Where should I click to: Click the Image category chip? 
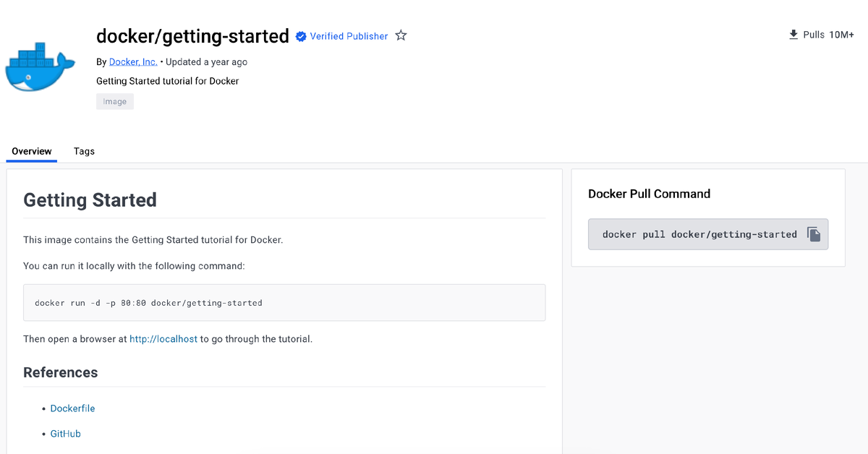[115, 102]
